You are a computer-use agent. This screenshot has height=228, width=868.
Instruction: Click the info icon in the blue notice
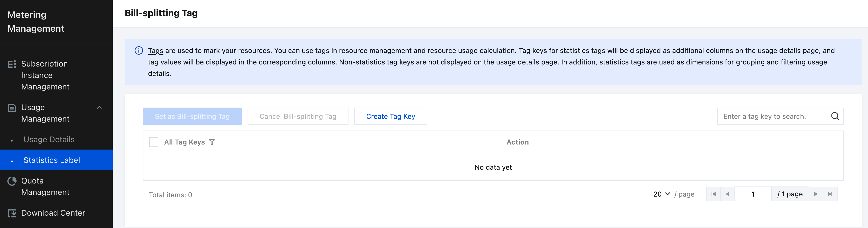pyautogui.click(x=139, y=50)
